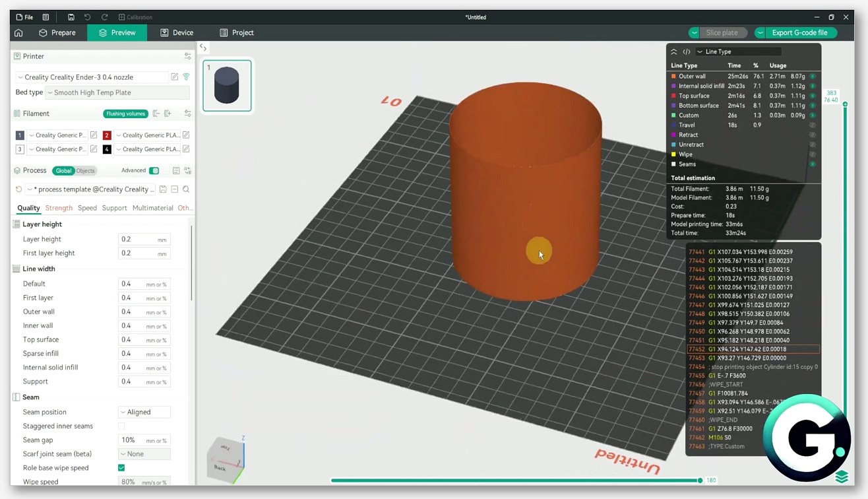Viewport: 868px width, 499px height.
Task: Show Wipe moves via eye icon
Action: pos(813,154)
